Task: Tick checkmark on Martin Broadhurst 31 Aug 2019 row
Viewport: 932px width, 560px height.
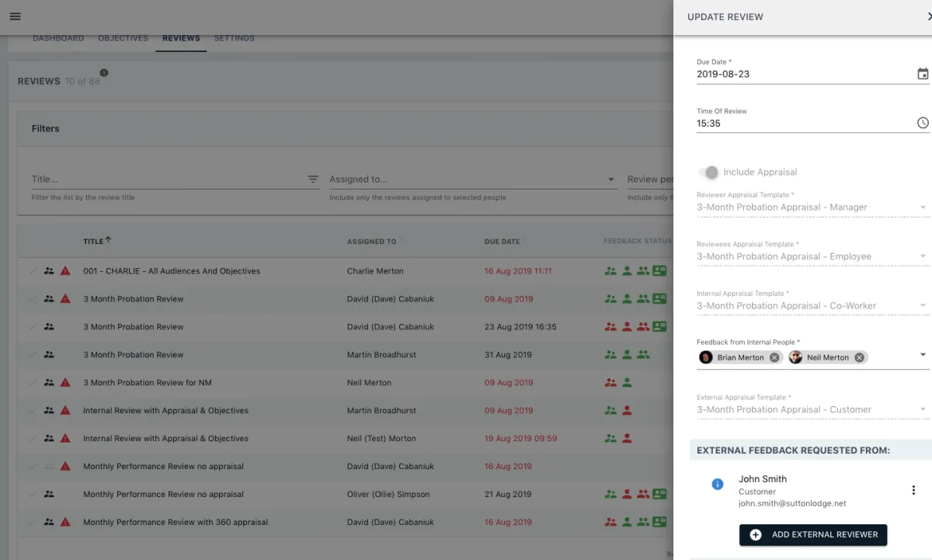Action: [x=32, y=355]
